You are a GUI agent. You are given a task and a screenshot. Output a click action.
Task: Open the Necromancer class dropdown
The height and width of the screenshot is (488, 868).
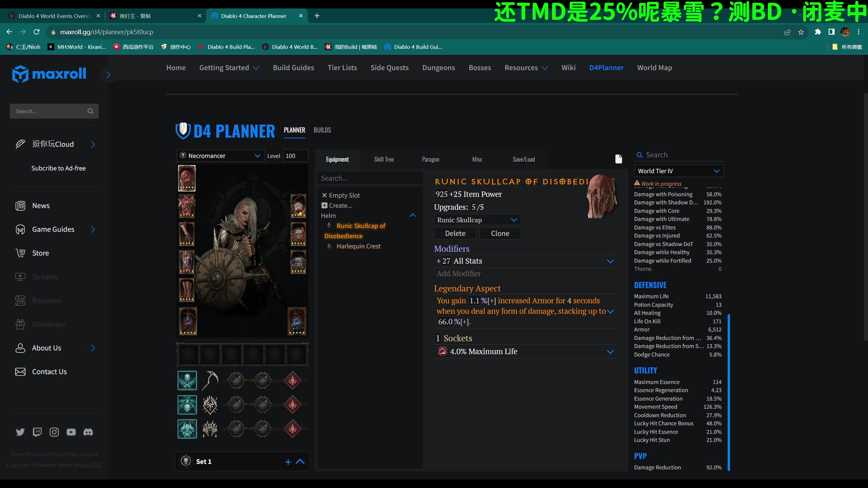pos(220,156)
